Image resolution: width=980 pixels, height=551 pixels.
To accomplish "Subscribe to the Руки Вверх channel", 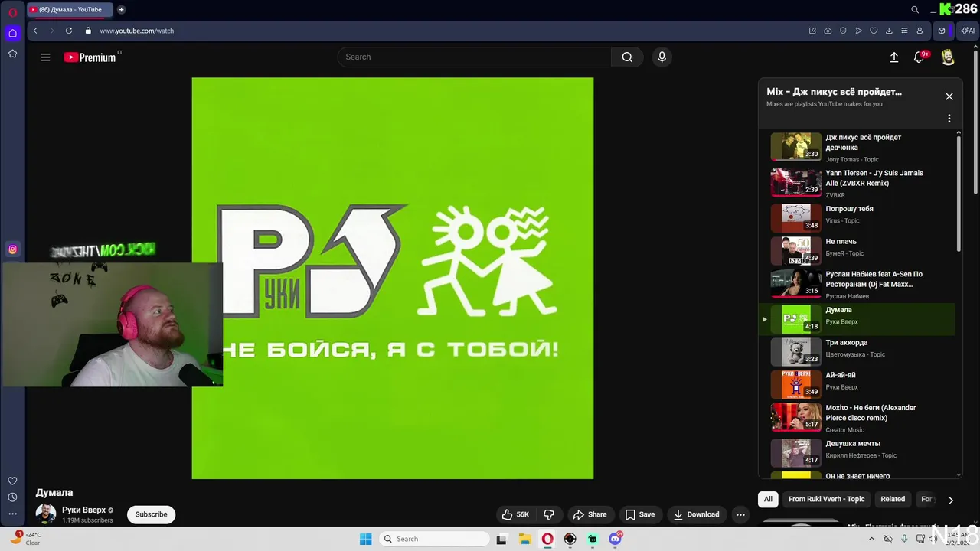I will [151, 514].
